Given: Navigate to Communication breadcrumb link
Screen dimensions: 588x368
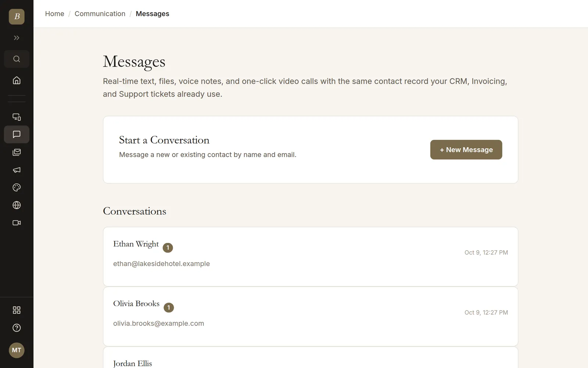Looking at the screenshot, I should [100, 14].
